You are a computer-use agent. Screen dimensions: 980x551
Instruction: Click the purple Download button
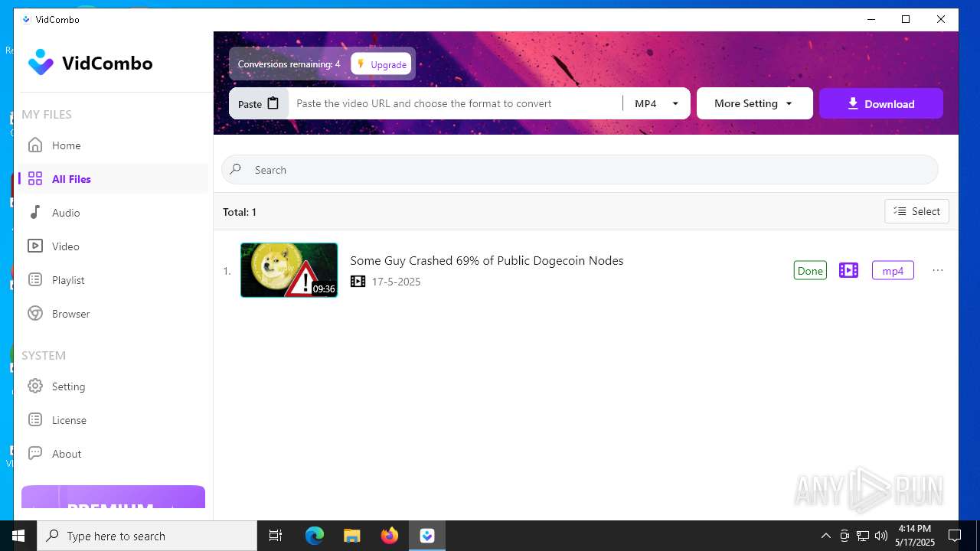tap(881, 103)
